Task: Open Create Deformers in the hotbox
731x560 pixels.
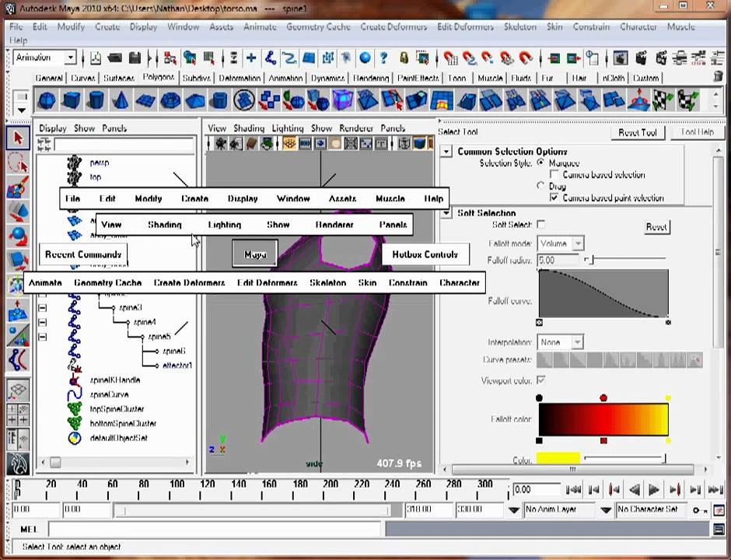Action: pos(189,282)
